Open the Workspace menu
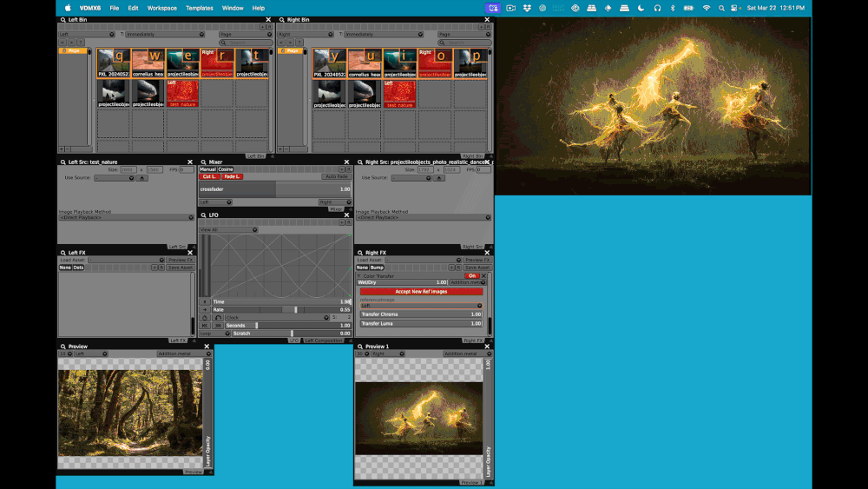This screenshot has width=868, height=489. [161, 9]
